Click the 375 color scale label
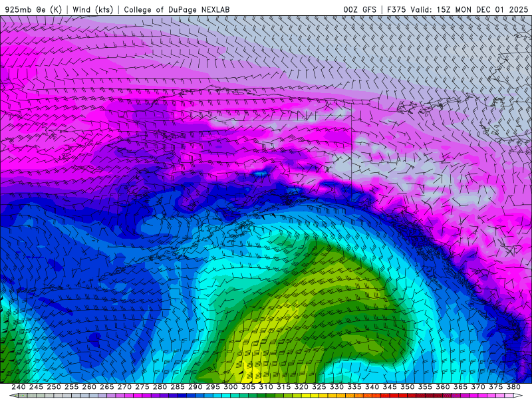Image resolution: width=532 pixels, height=399 pixels. (495, 387)
